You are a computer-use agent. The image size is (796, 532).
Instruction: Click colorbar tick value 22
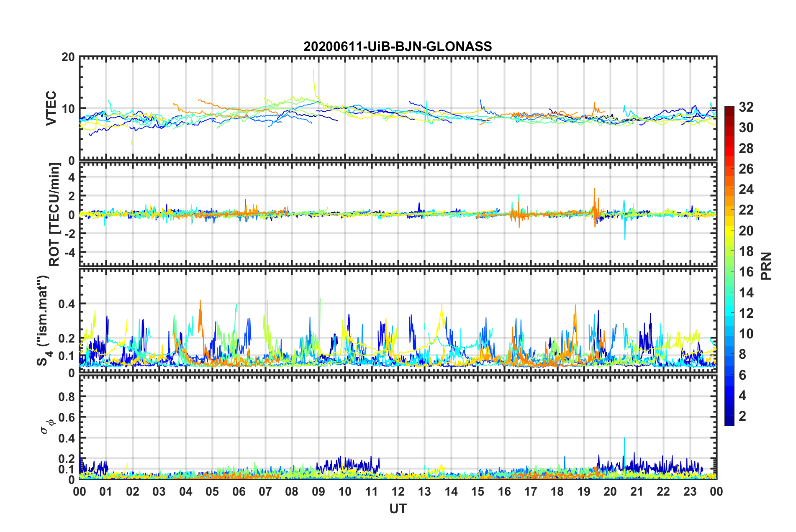click(746, 210)
